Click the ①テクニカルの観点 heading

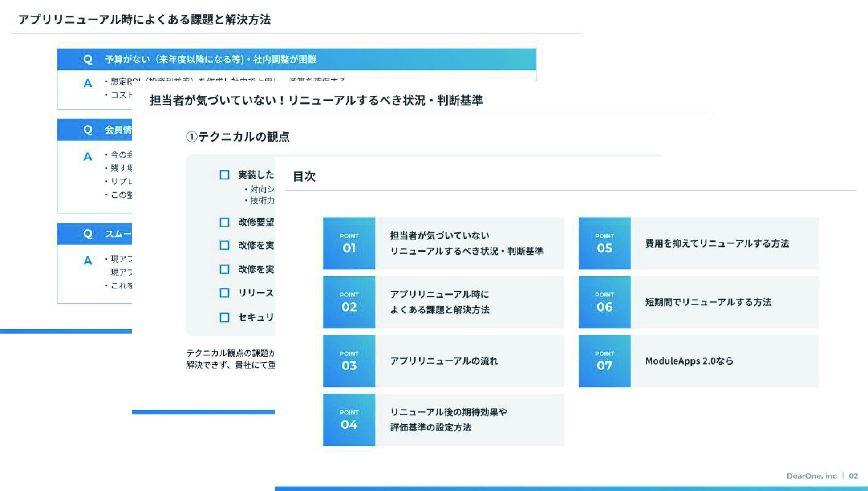tap(238, 137)
